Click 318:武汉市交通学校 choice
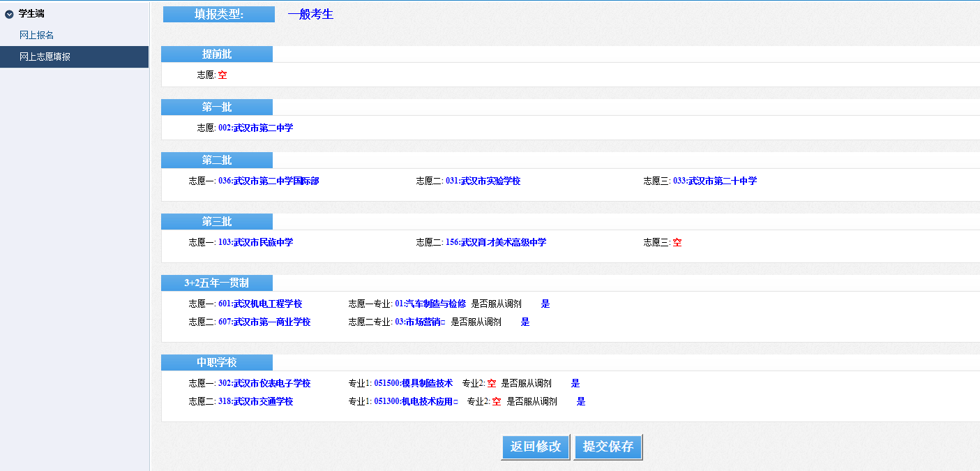The height and width of the screenshot is (471, 980). pos(255,402)
